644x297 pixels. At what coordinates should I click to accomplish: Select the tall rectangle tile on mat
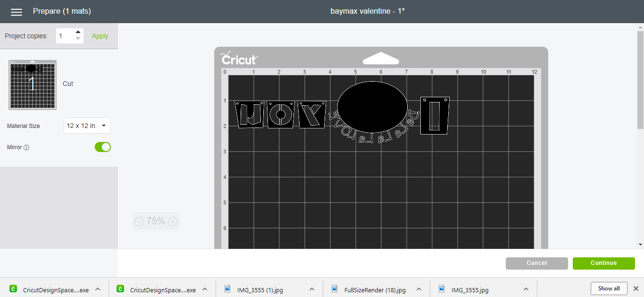[435, 116]
